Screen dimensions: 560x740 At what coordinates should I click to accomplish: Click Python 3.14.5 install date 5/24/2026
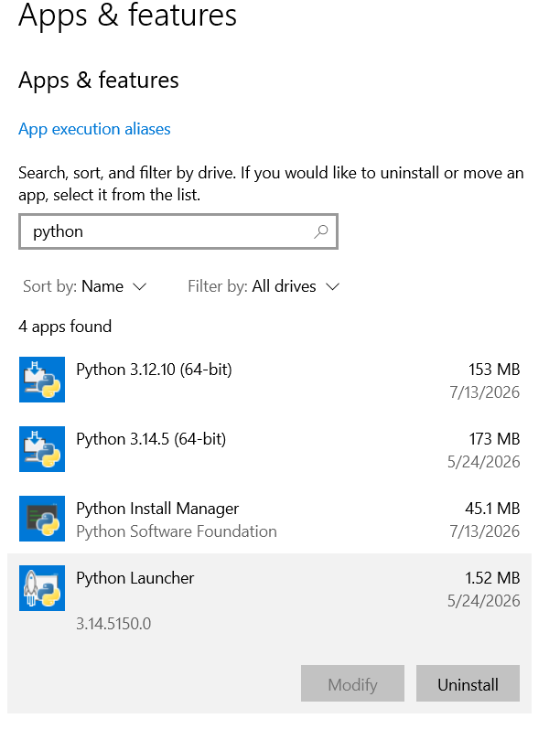(483, 462)
